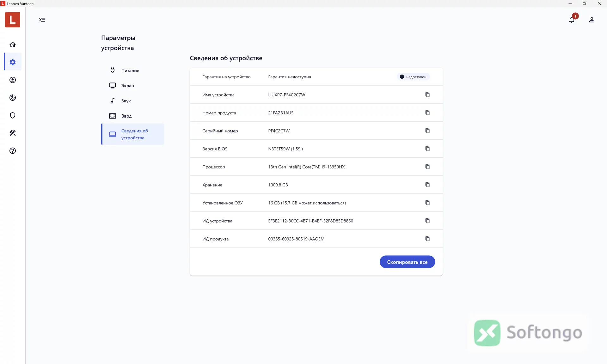Open Звук settings
The image size is (607, 364).
133,101
